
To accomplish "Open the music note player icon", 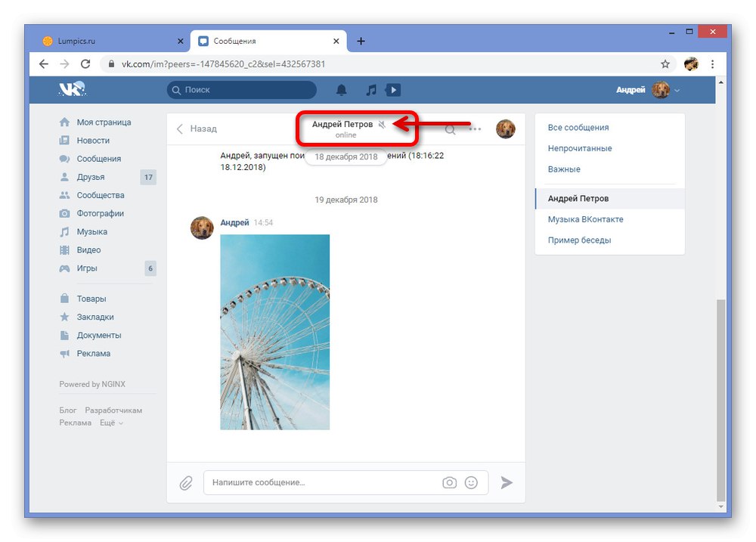I will coord(370,90).
